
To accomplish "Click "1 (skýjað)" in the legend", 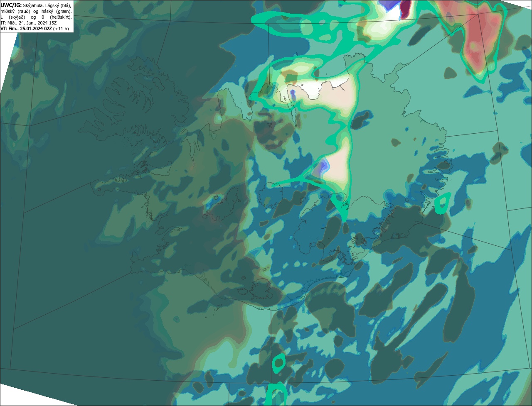I will pyautogui.click(x=13, y=17).
